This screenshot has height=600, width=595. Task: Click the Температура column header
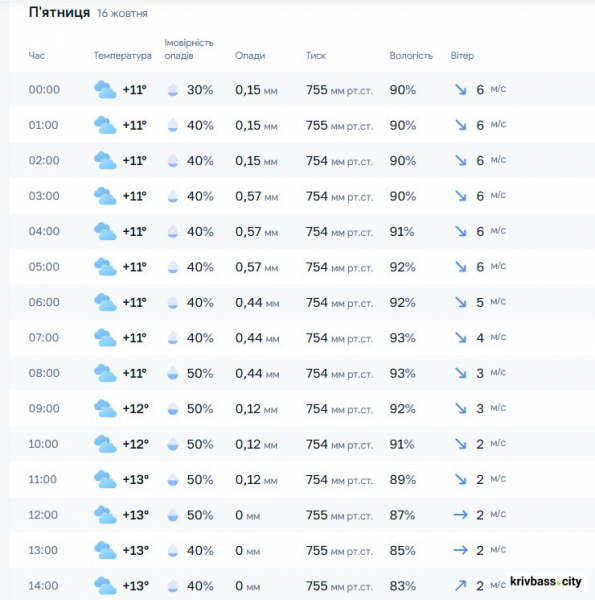tap(123, 56)
